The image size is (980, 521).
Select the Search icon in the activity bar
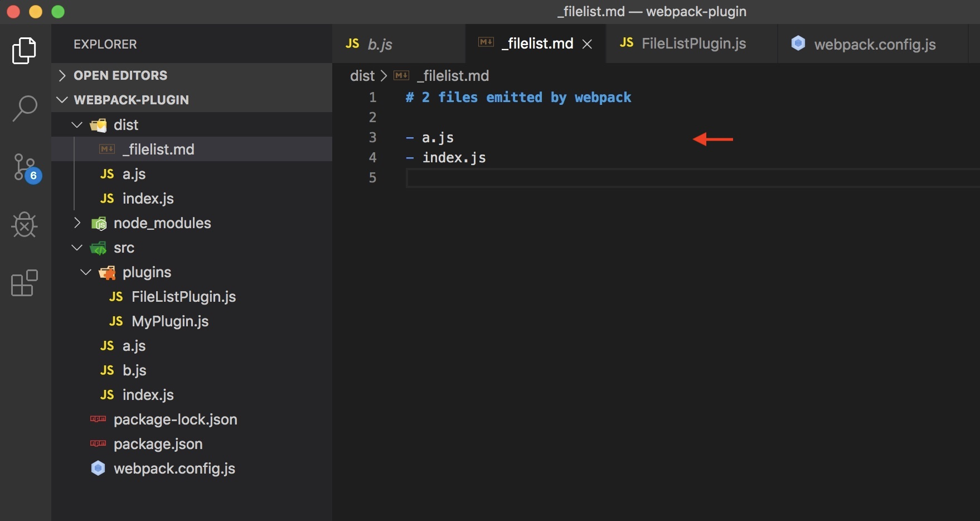tap(25, 109)
